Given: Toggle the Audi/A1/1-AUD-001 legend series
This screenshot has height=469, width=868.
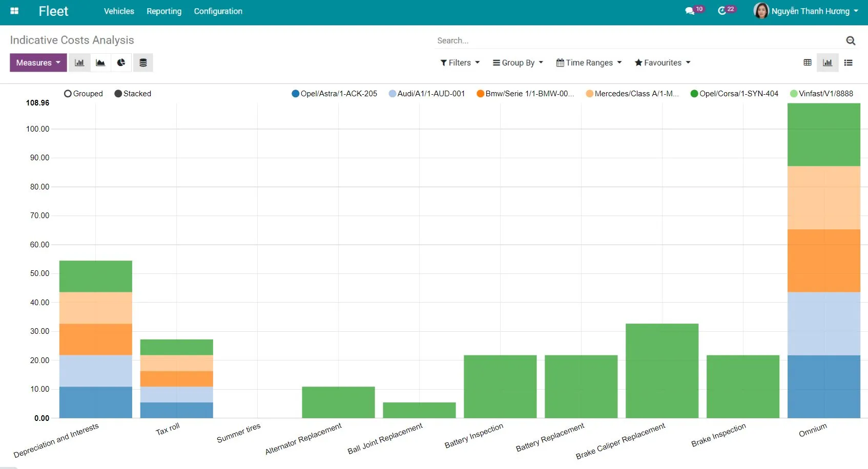Looking at the screenshot, I should [427, 94].
